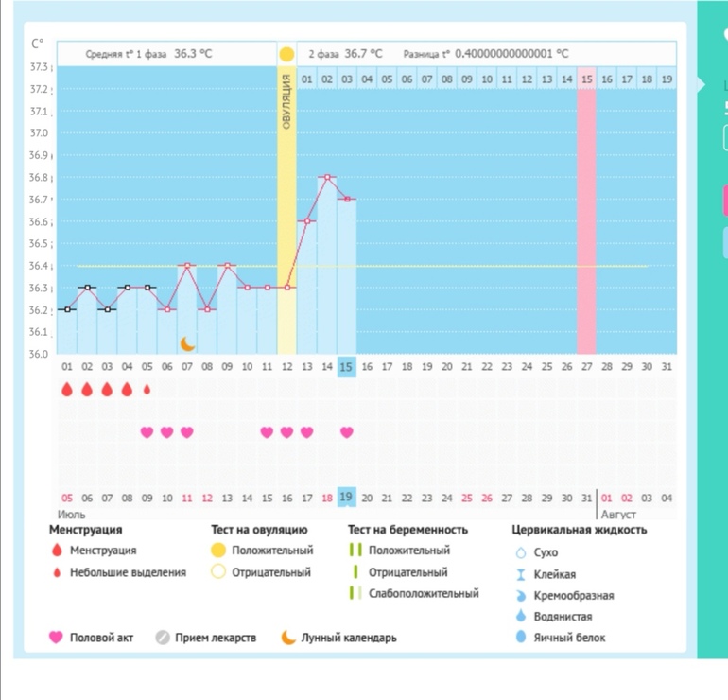
Task: Click the positive pregnancy test legend icon
Action: [356, 550]
